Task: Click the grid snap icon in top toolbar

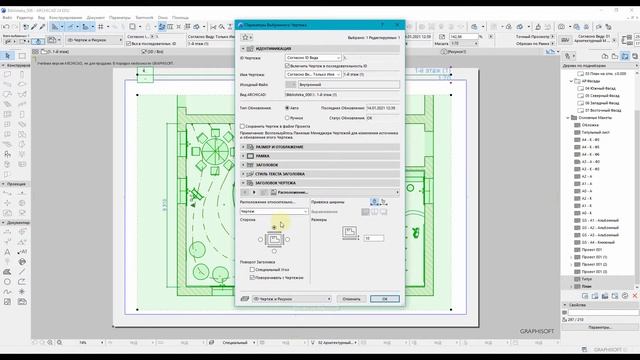Action: 100,27
